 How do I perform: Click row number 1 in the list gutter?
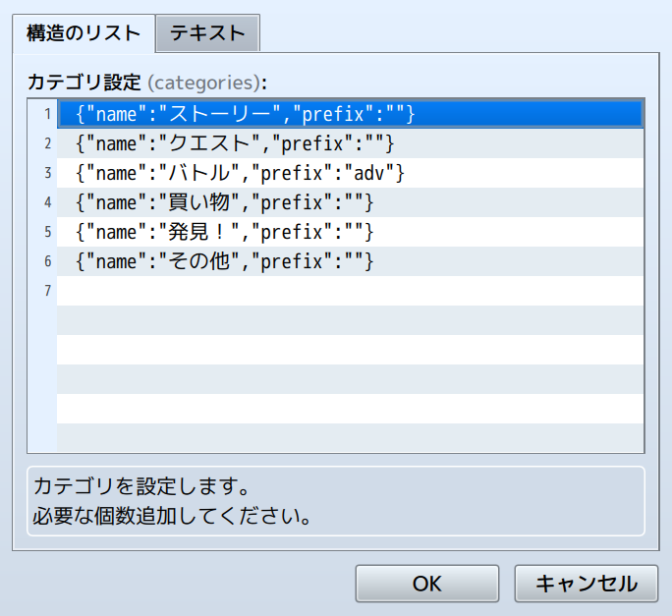(x=45, y=115)
